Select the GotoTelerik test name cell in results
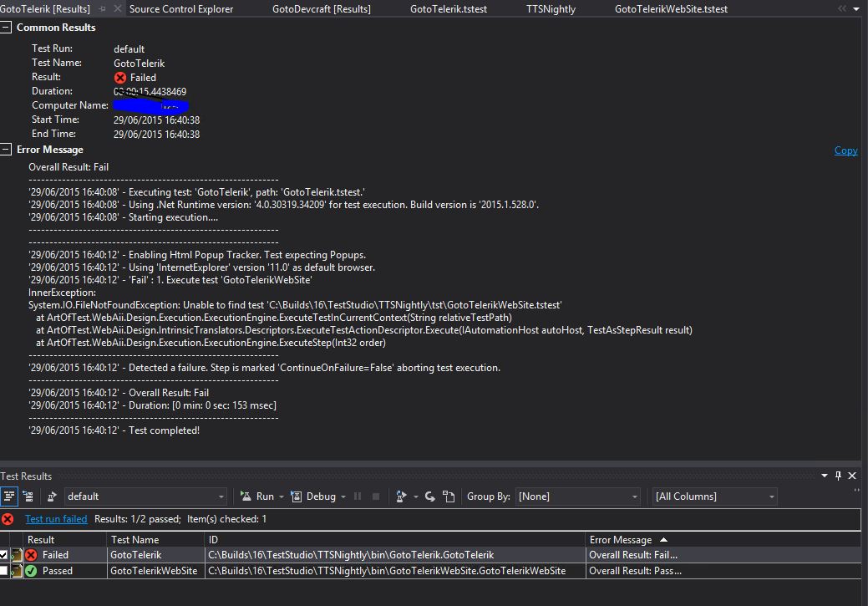Viewport: 868px width, 606px height. click(155, 554)
